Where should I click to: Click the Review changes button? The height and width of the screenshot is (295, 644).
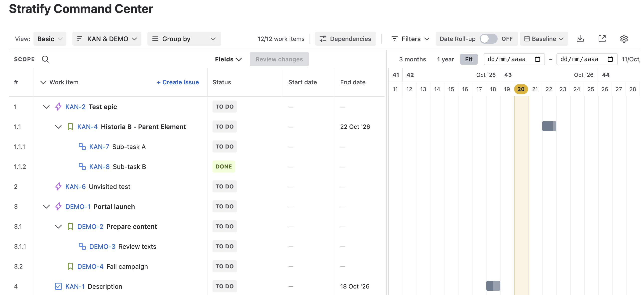(x=279, y=59)
